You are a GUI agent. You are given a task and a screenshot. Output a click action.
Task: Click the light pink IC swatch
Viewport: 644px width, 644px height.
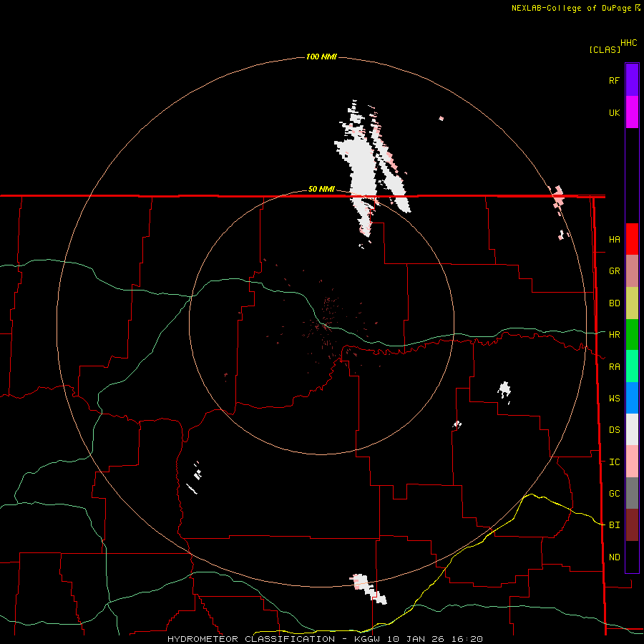(632, 462)
